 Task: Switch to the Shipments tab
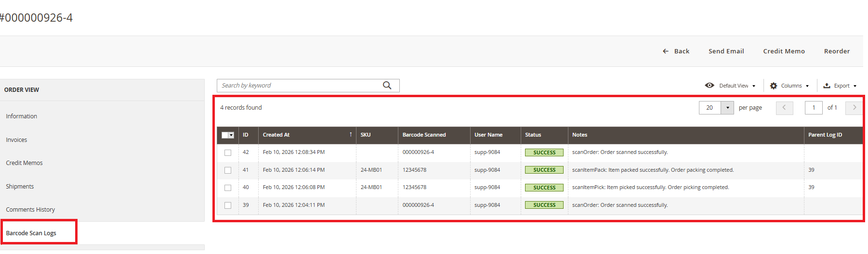tap(20, 186)
